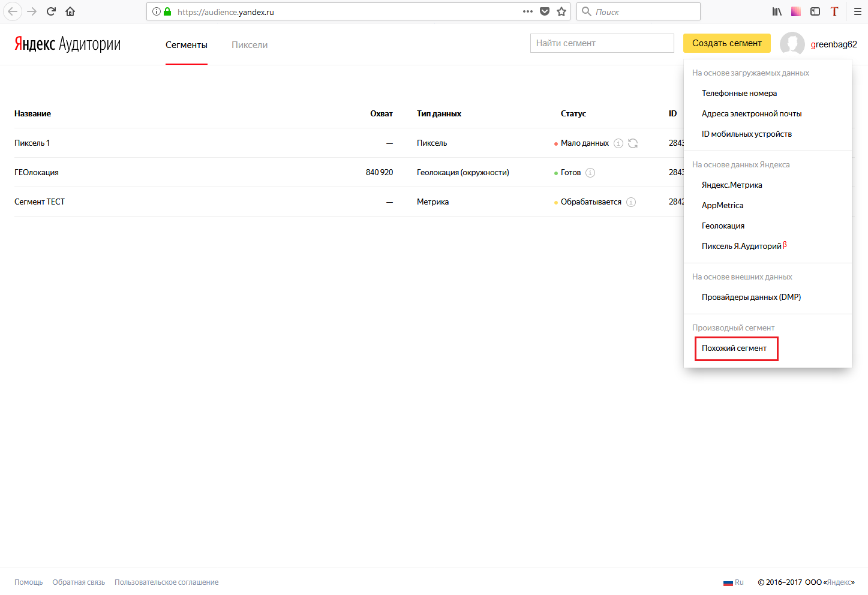Viewport: 868px width, 595px height.
Task: Click the Статус column header
Action: tap(573, 113)
